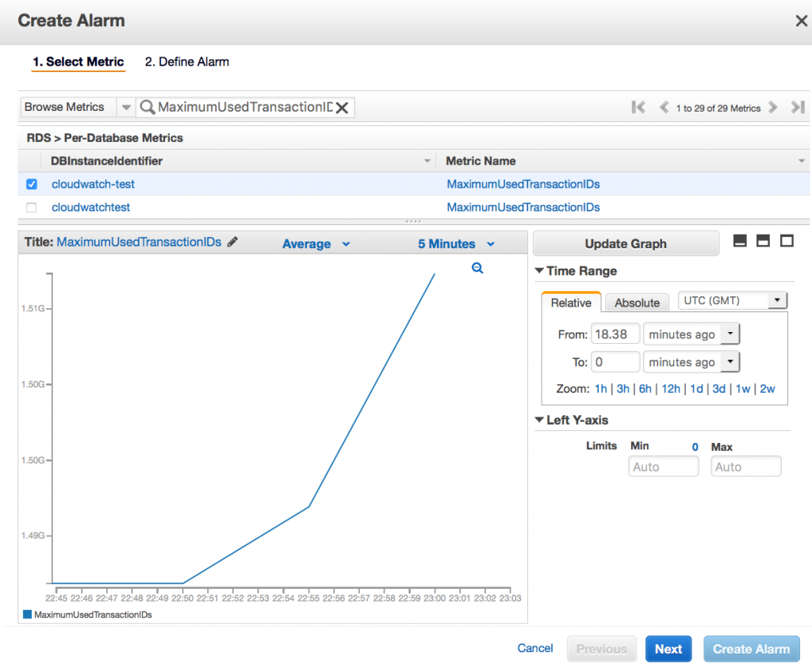Select medium graph layout icon
This screenshot has width=812, height=668.
click(x=763, y=241)
